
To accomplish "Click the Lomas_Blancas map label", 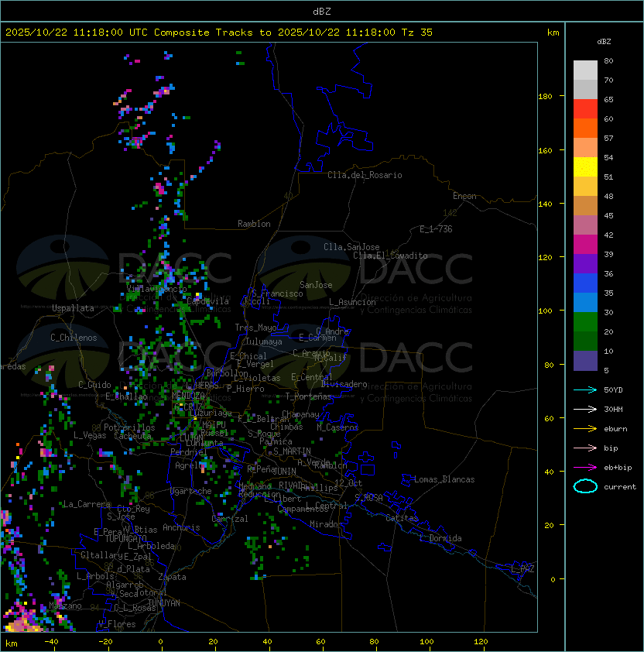I will (x=444, y=479).
